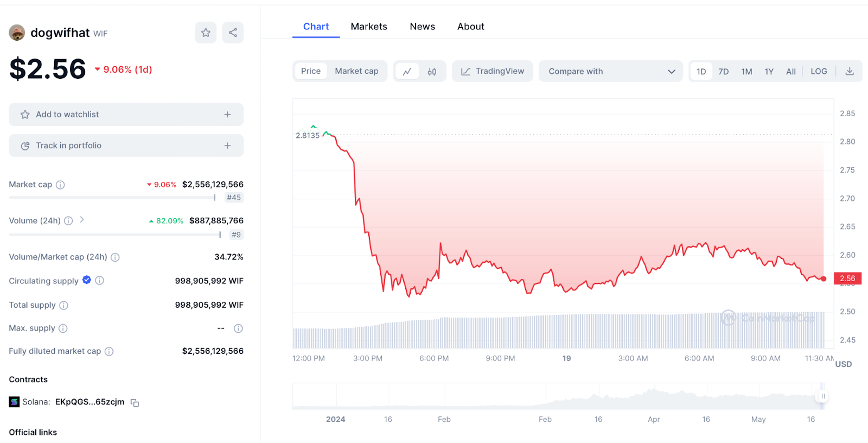Click the market cap rank progress bar
The height and width of the screenshot is (443, 868).
(112, 198)
